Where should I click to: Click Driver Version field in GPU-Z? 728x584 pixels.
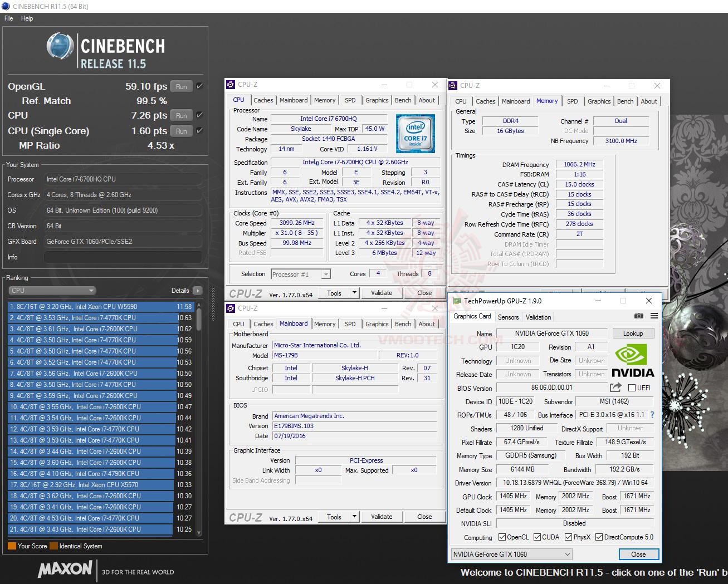575,483
